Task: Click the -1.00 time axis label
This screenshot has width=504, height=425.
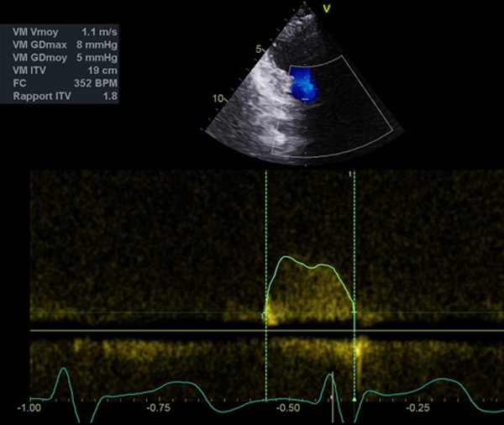Action: pos(29,408)
